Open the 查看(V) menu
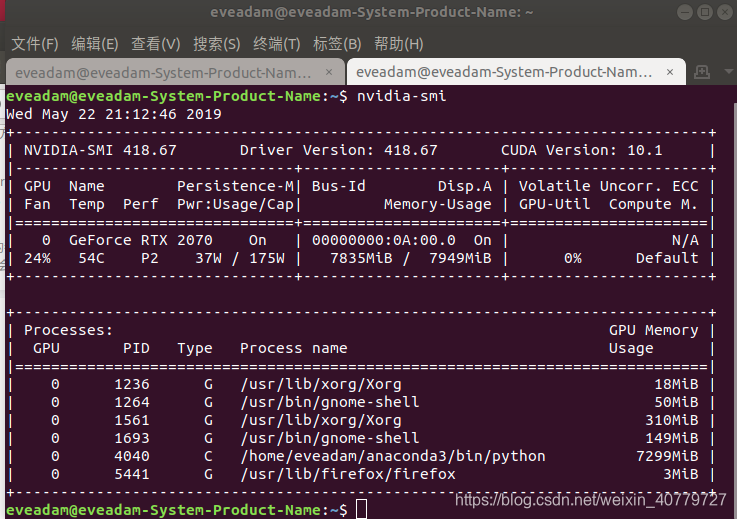Image resolution: width=737 pixels, height=519 pixels. 156,44
